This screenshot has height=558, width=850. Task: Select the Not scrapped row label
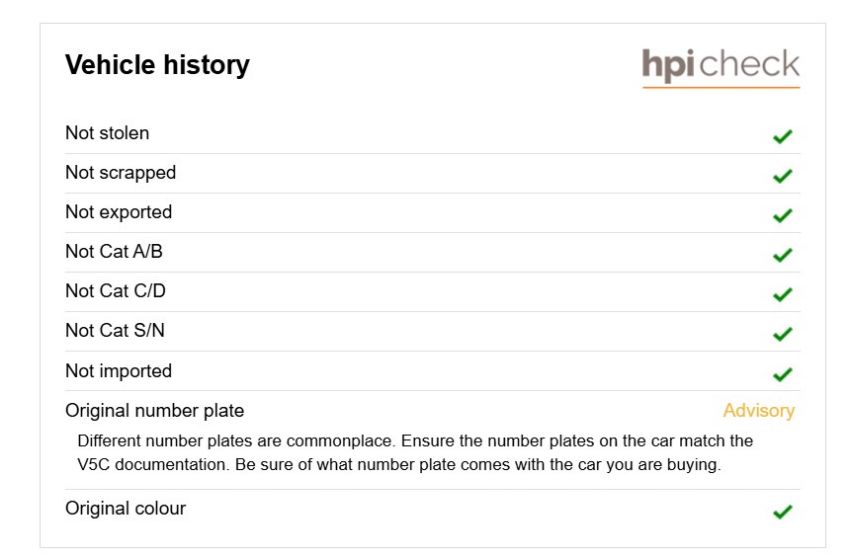120,172
